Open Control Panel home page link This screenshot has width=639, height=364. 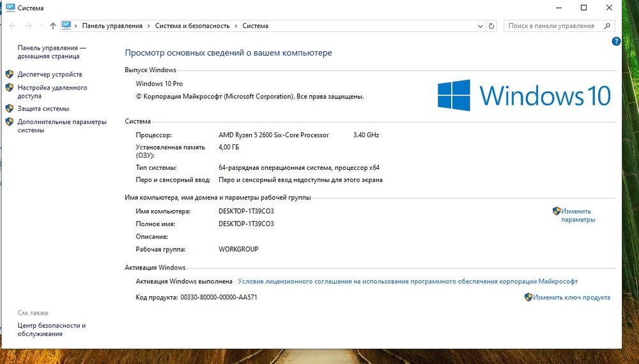click(x=51, y=52)
